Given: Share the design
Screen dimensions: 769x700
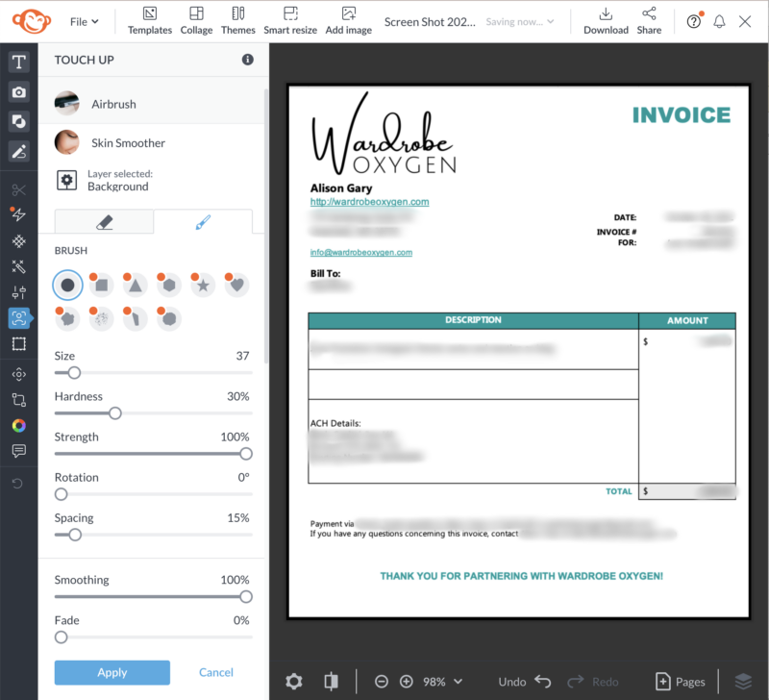Looking at the screenshot, I should pos(649,20).
